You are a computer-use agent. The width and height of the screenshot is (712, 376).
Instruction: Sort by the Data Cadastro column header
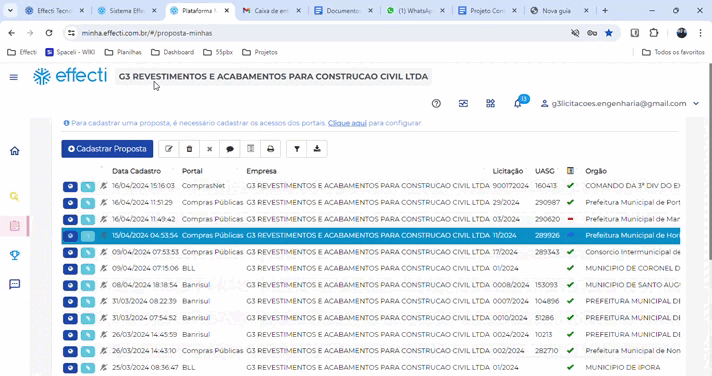point(136,171)
